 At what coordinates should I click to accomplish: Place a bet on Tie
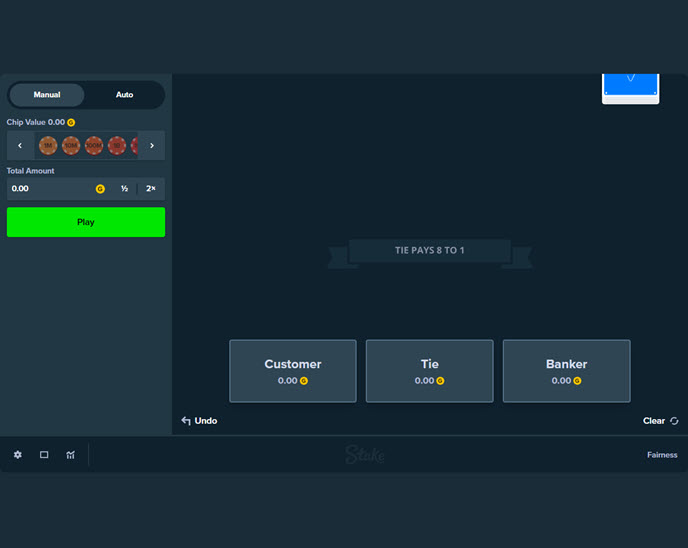(x=429, y=371)
